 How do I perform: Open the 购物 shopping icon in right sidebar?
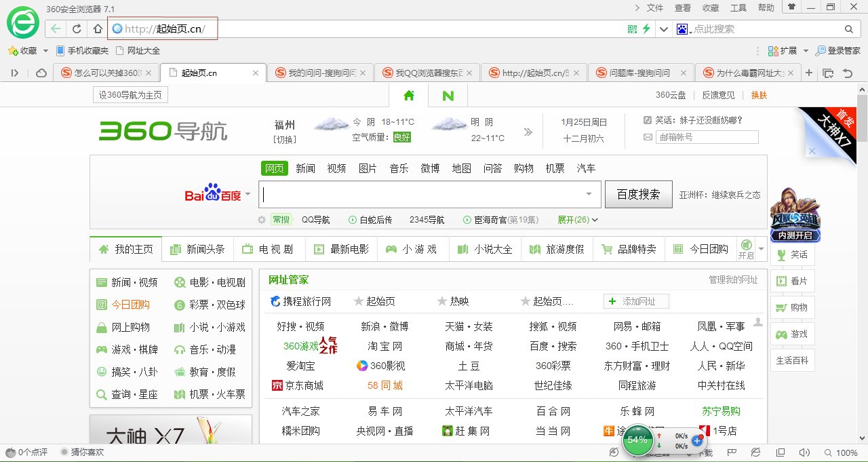[792, 307]
